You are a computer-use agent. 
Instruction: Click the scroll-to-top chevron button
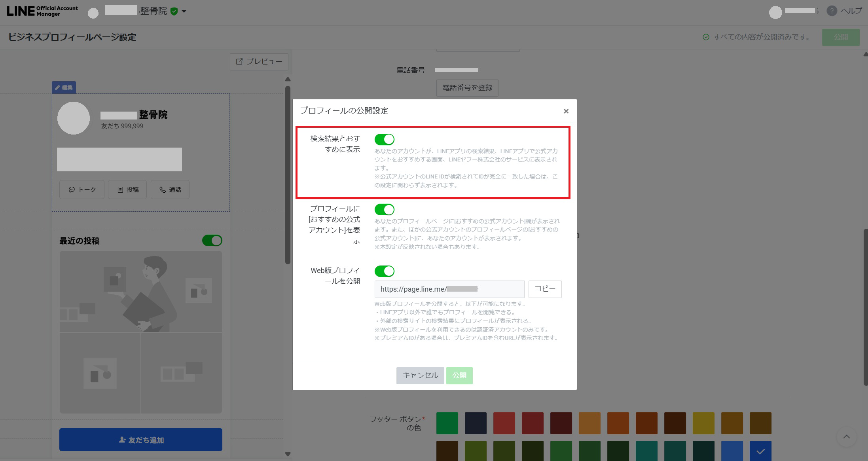pyautogui.click(x=847, y=437)
